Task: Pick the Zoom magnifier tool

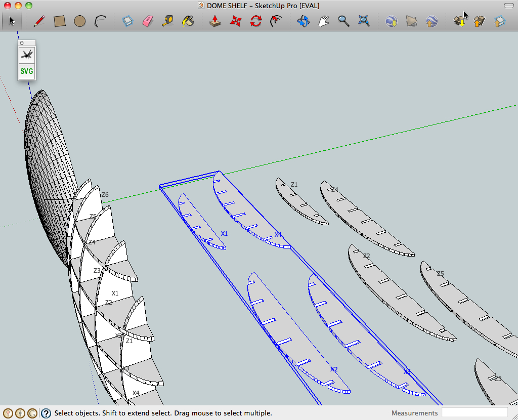Action: pos(343,21)
